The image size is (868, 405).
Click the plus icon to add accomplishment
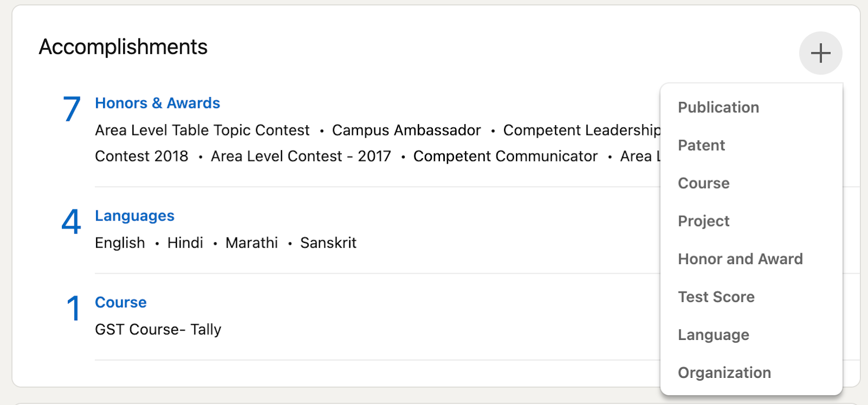click(820, 53)
